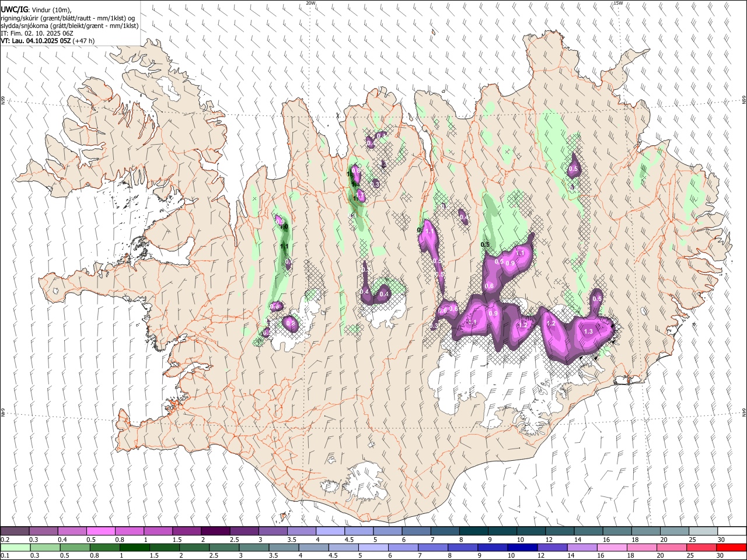Pick the 25–30 pale grey swatch, snow row
The width and height of the screenshot is (747, 560).
[x=703, y=531]
